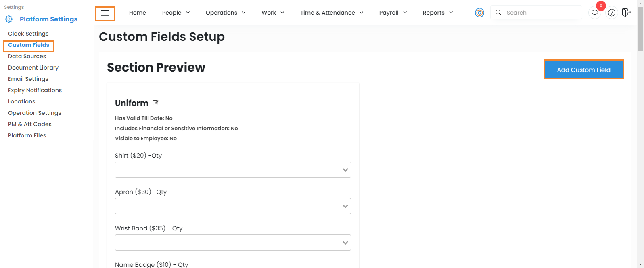Click the hamburger menu icon
This screenshot has width=644, height=268.
tap(105, 13)
